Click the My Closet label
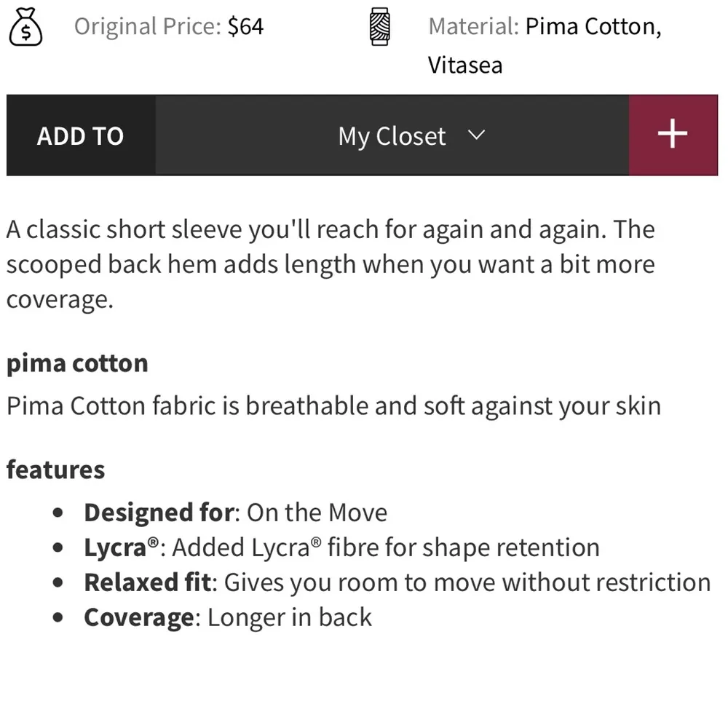Image resolution: width=728 pixels, height=728 pixels. point(392,135)
